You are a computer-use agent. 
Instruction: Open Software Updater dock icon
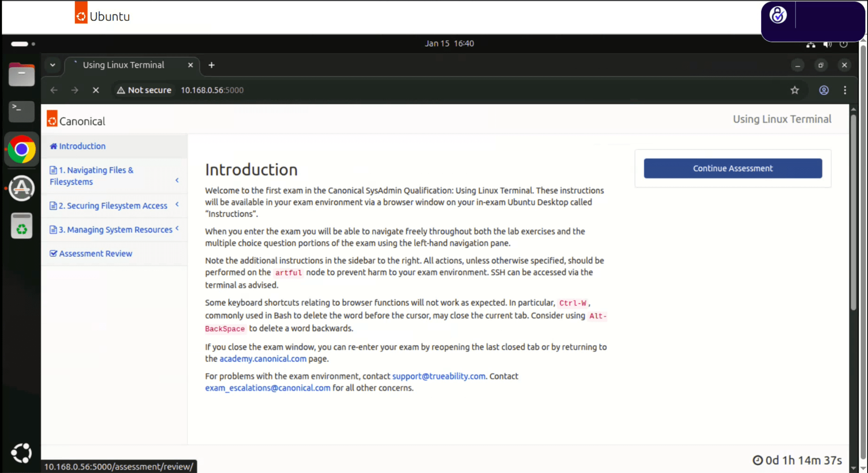22,188
